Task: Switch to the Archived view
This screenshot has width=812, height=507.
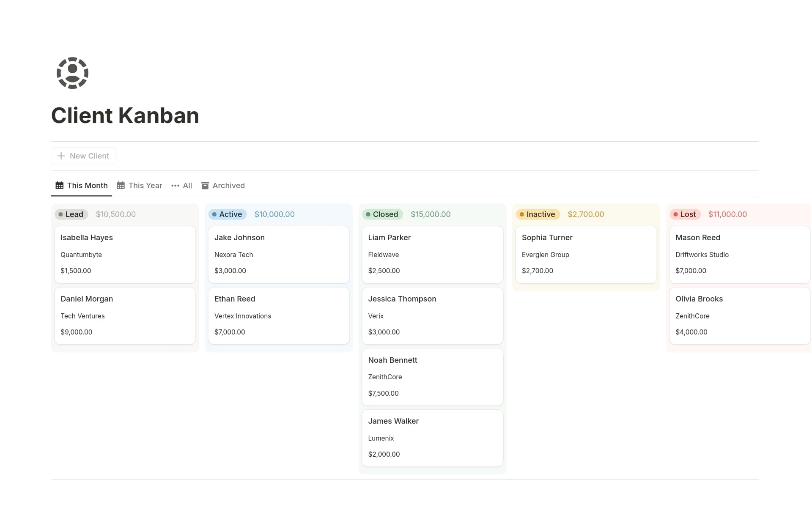Action: pyautogui.click(x=228, y=185)
